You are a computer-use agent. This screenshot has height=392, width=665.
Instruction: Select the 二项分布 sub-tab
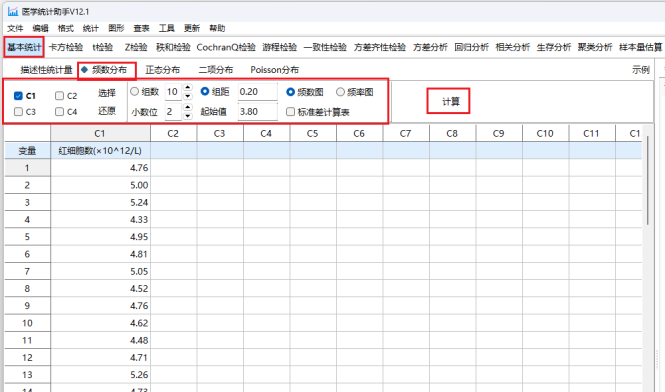click(x=216, y=70)
